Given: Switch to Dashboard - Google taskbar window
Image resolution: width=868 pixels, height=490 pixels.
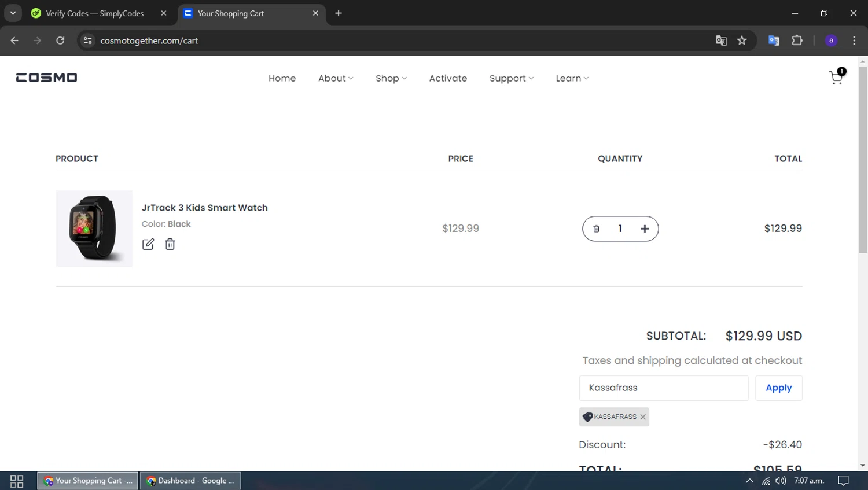Looking at the screenshot, I should 190,481.
